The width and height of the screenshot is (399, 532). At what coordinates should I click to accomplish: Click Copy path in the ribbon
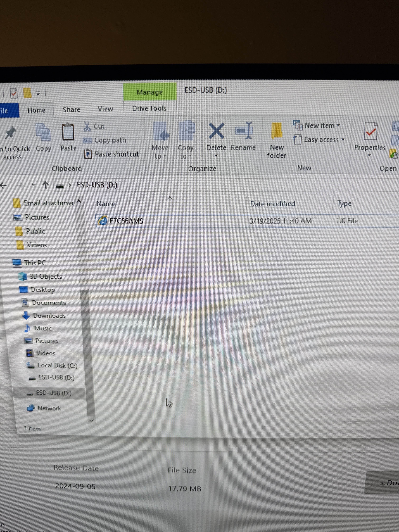(x=105, y=140)
